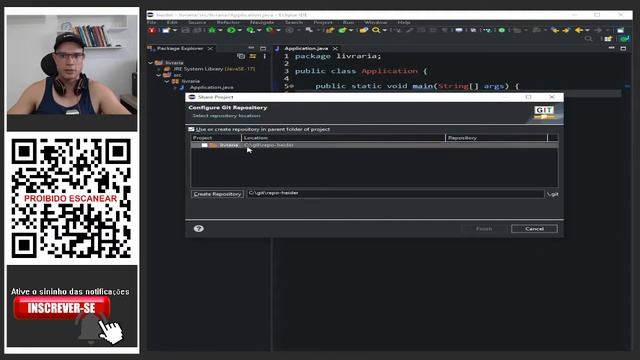Click the Save toolbar icon

(185, 30)
